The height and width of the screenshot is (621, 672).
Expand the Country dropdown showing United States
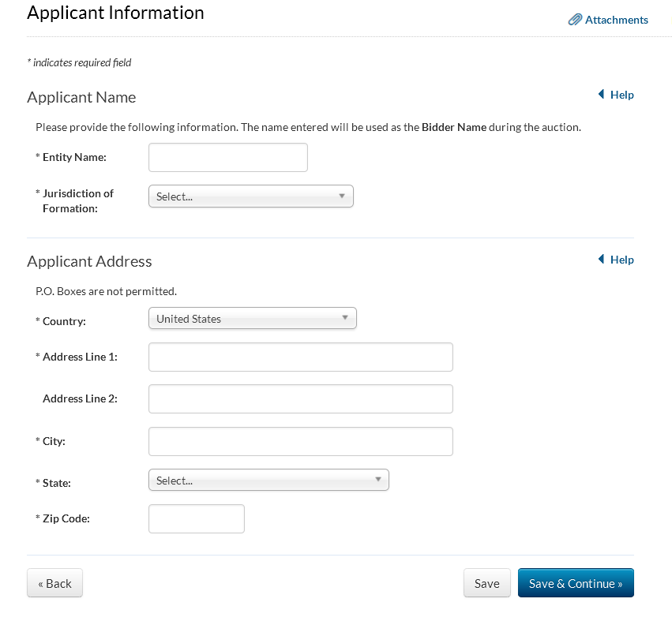[x=252, y=319]
